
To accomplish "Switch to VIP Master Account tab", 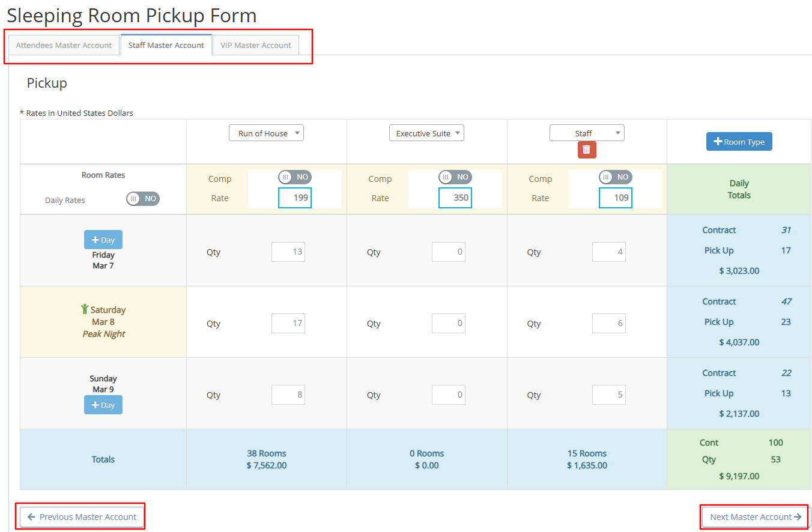I will click(x=256, y=45).
